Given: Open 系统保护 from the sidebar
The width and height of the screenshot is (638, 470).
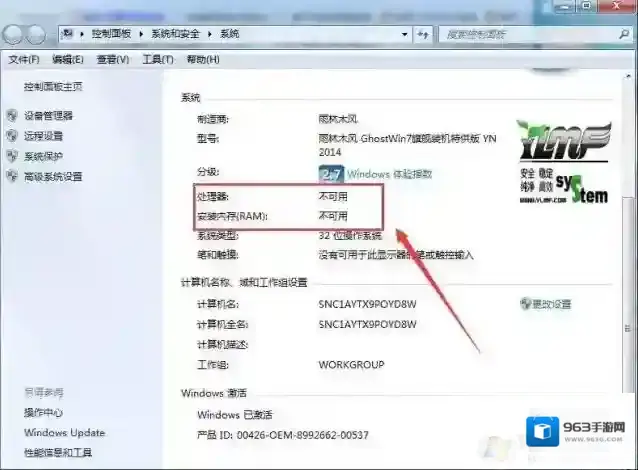Looking at the screenshot, I should pyautogui.click(x=43, y=156).
